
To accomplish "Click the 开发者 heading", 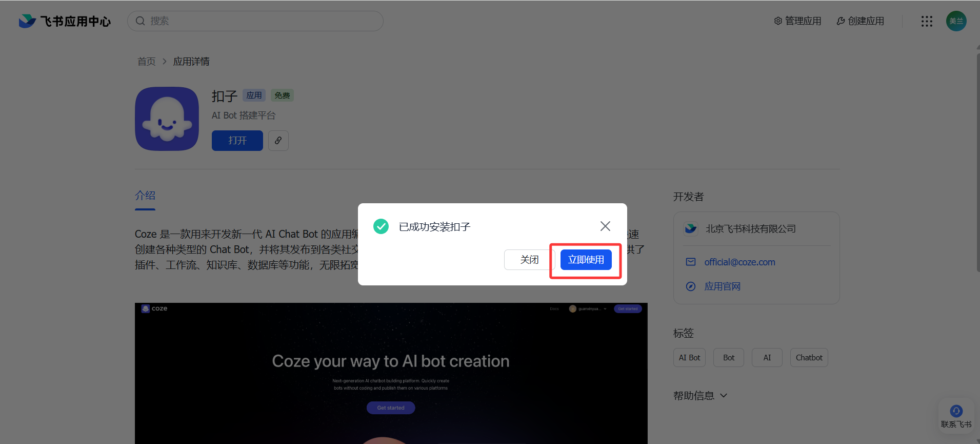I will [688, 197].
